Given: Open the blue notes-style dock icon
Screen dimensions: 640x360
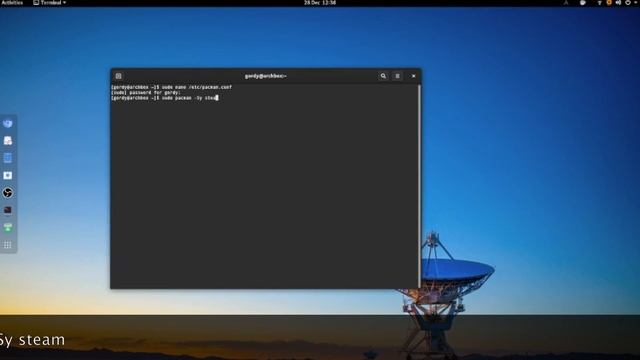Looking at the screenshot, I should (8, 158).
